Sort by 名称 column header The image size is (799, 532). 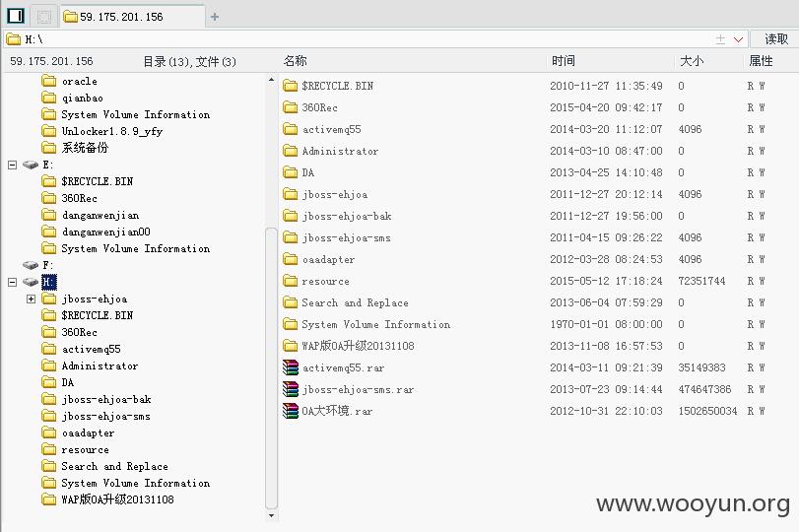(295, 61)
